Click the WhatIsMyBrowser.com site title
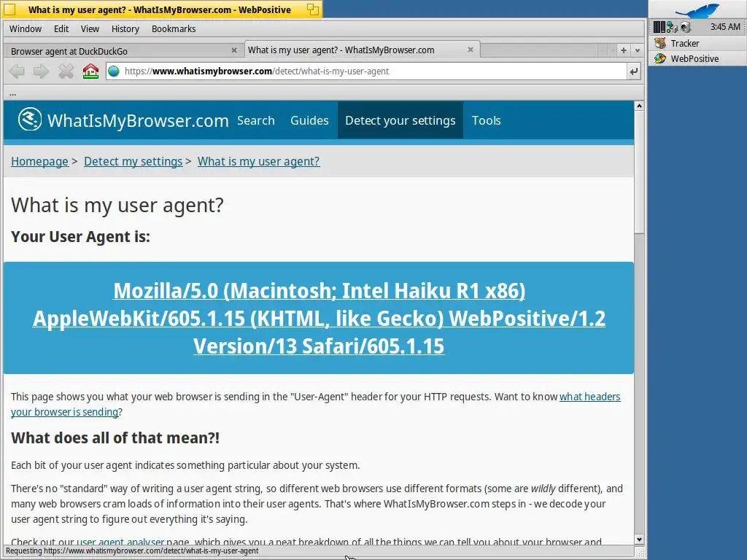747x560 pixels. pos(138,120)
